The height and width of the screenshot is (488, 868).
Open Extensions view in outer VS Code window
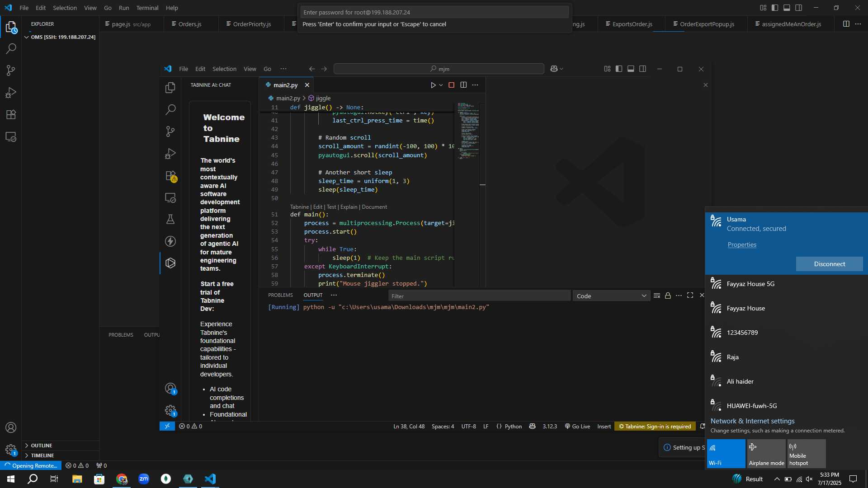[11, 114]
